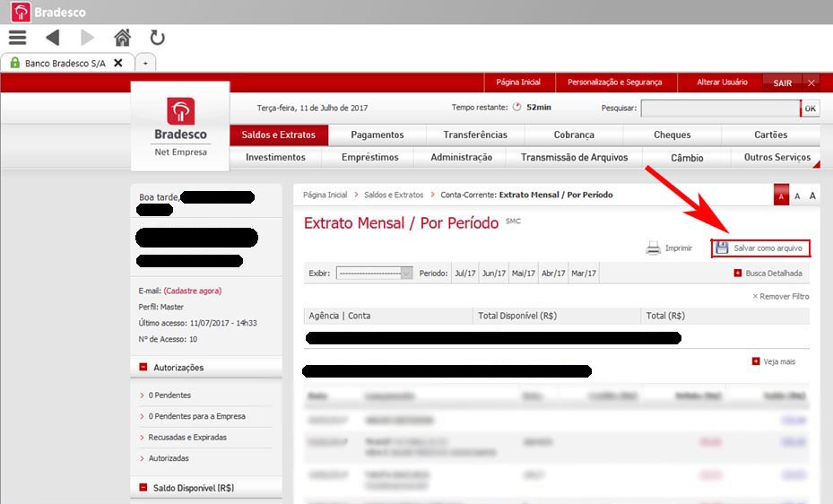The image size is (833, 504).
Task: Click the home icon in toolbar
Action: [x=123, y=38]
